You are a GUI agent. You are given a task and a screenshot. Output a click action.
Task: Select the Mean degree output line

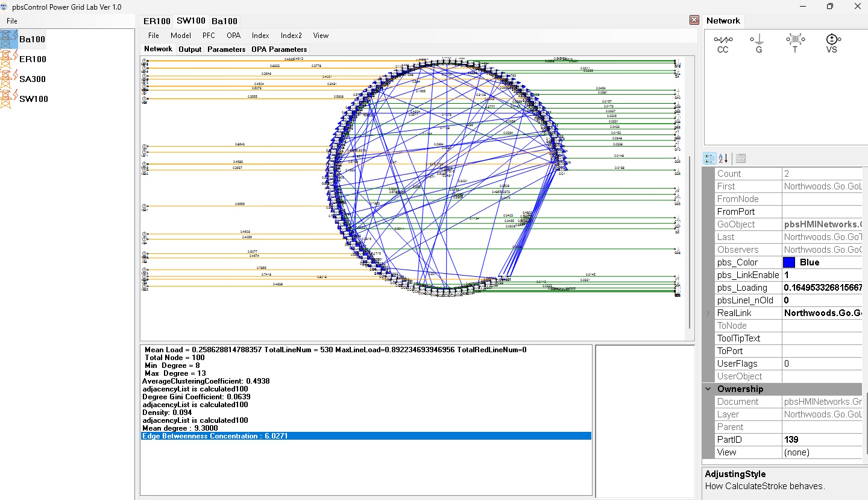tap(366, 428)
